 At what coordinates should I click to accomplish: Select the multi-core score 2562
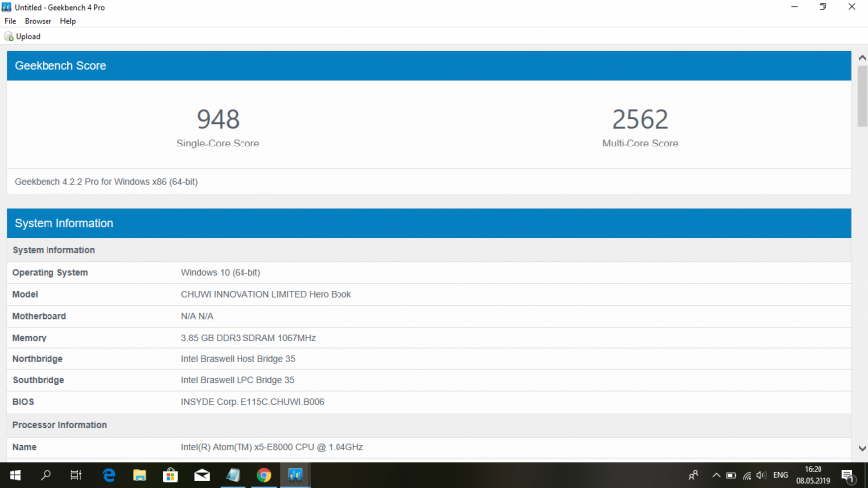[640, 119]
